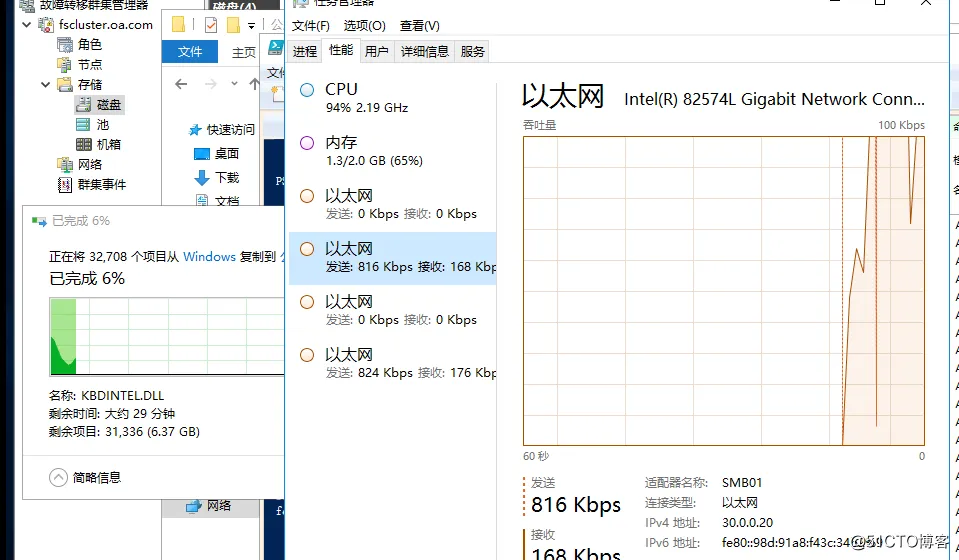Select CPU 94% 2.19 GHz performance item
The image size is (959, 560).
click(393, 98)
